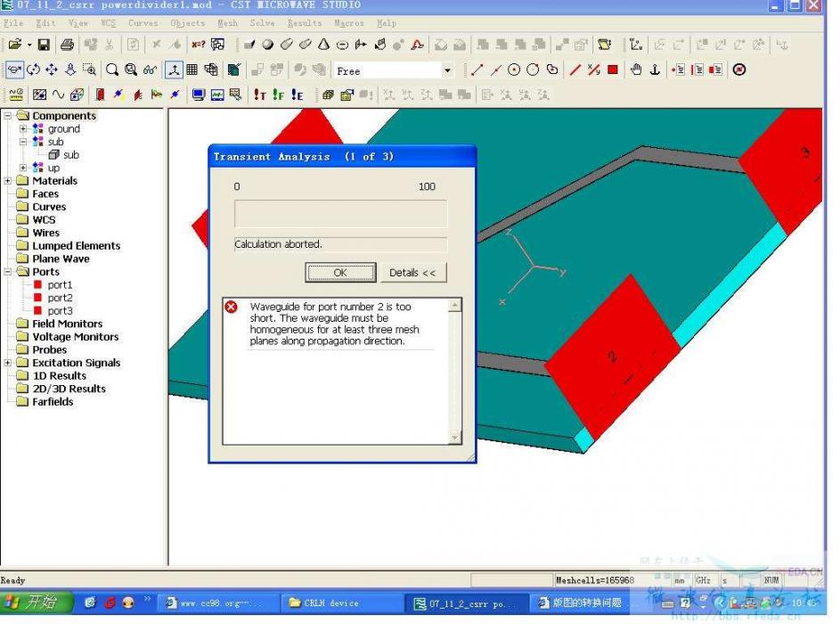This screenshot has width=840, height=624.
Task: Open the Macros menu
Action: [x=349, y=23]
